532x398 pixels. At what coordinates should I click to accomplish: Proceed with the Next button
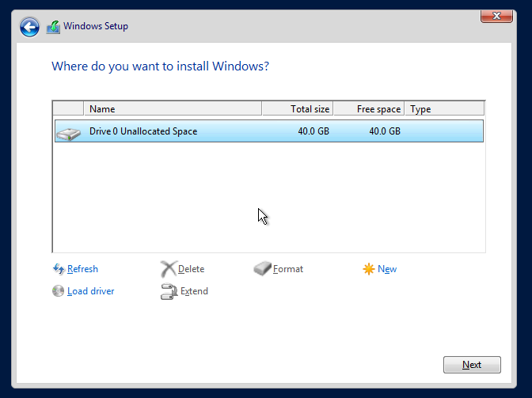click(472, 365)
